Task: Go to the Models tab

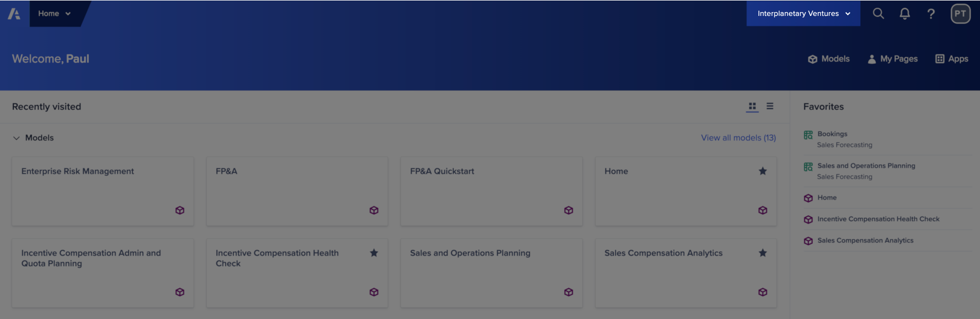Action: (x=829, y=59)
